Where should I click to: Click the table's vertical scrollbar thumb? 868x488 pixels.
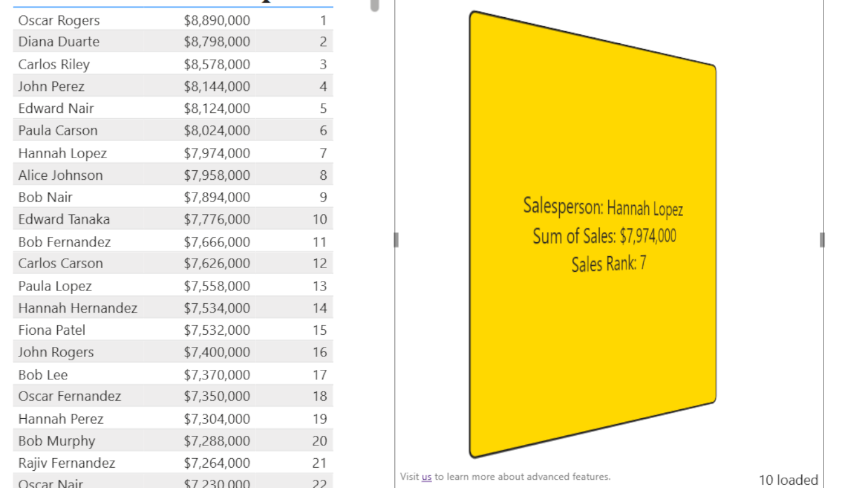pyautogui.click(x=375, y=6)
